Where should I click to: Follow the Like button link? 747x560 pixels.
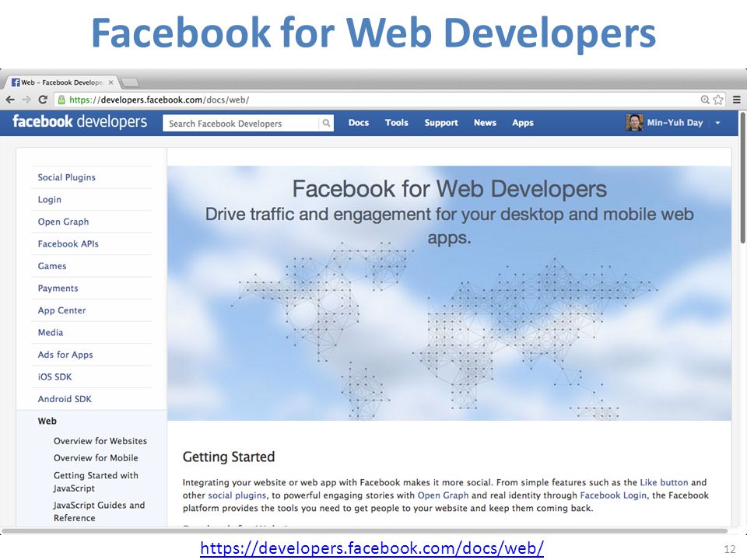coord(664,482)
